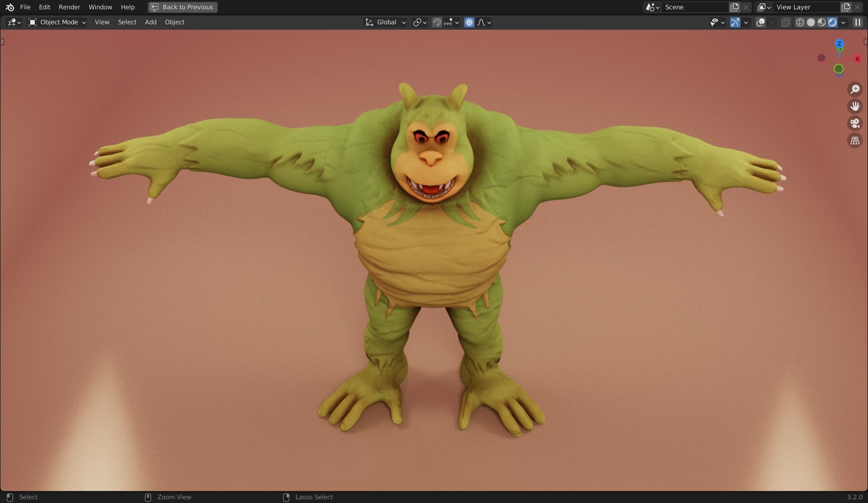Open the editor type selector
The width and height of the screenshot is (868, 503).
pyautogui.click(x=14, y=22)
